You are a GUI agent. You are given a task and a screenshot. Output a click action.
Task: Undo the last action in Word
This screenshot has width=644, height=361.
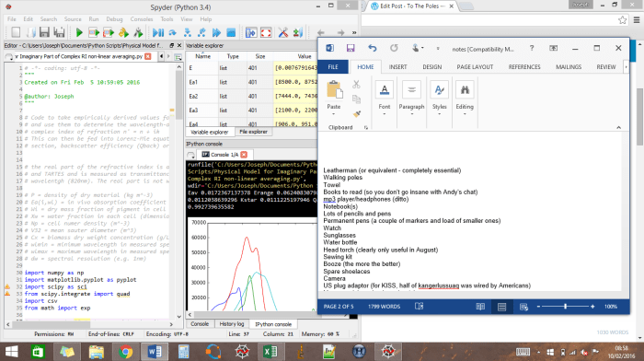coord(372,48)
